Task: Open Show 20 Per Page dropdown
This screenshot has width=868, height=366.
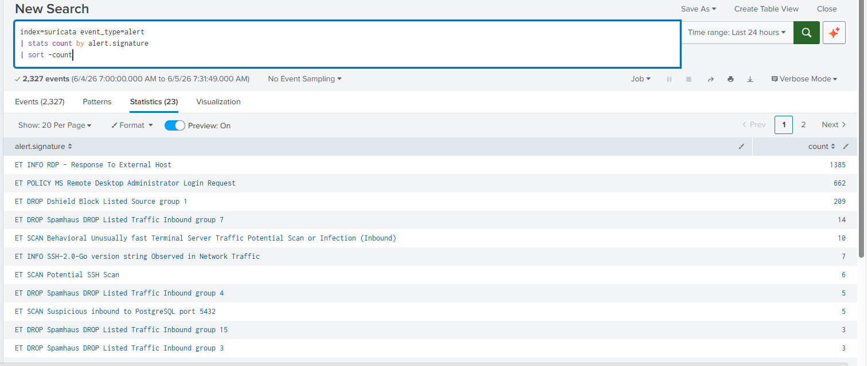Action: (54, 125)
